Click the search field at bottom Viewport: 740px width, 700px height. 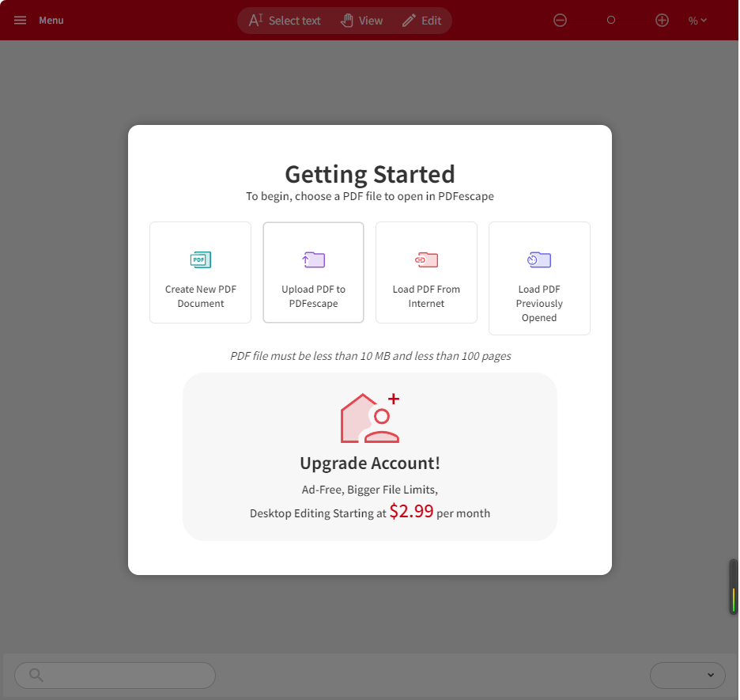(115, 675)
